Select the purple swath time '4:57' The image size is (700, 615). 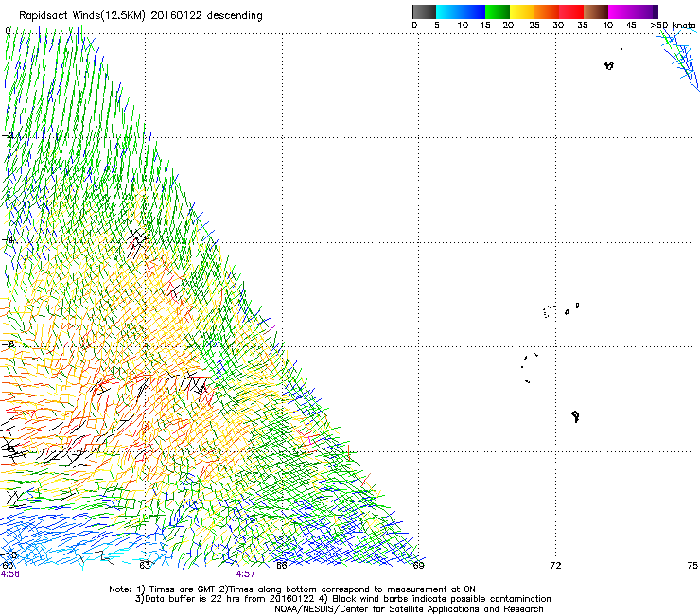pos(246,574)
